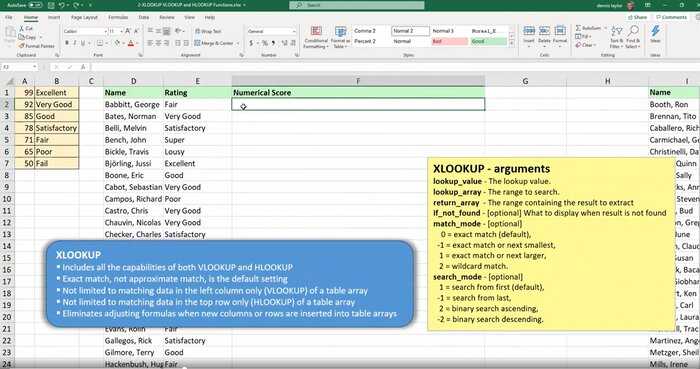The height and width of the screenshot is (369, 700).
Task: Toggle Align Right
Action: pyautogui.click(x=167, y=43)
